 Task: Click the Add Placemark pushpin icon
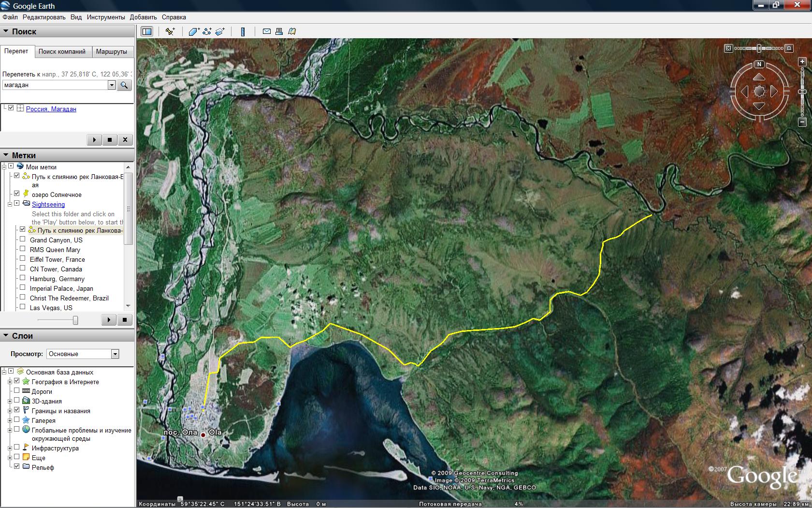(170, 31)
